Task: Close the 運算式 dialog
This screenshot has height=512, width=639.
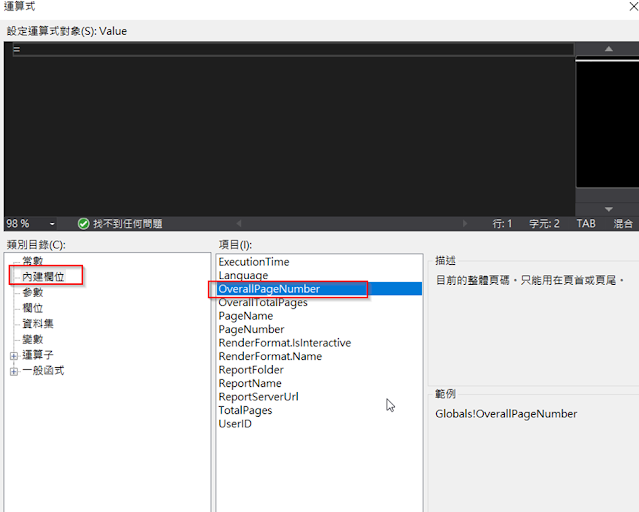Action: click(634, 7)
